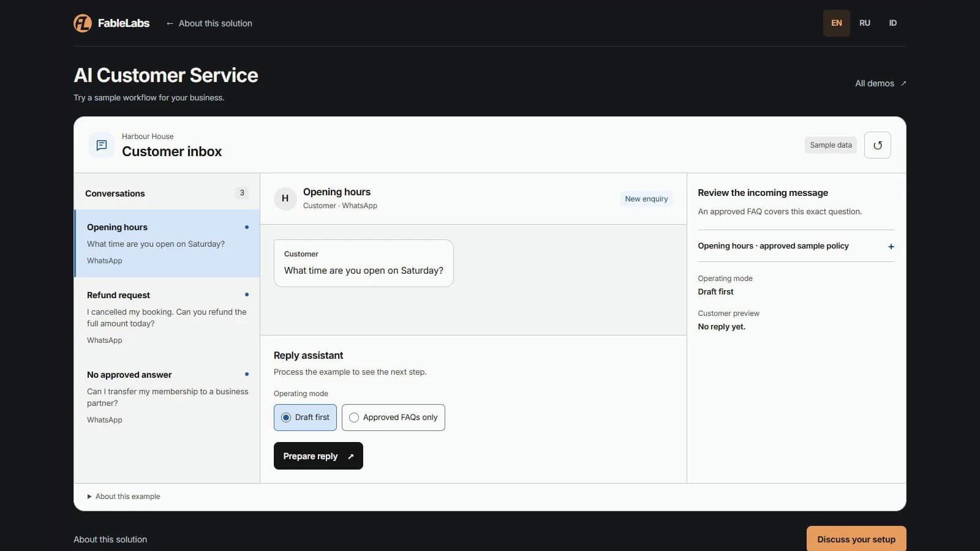Click the customer message 'What time are you open on Saturday?' bubble
980x551 pixels.
tap(364, 263)
